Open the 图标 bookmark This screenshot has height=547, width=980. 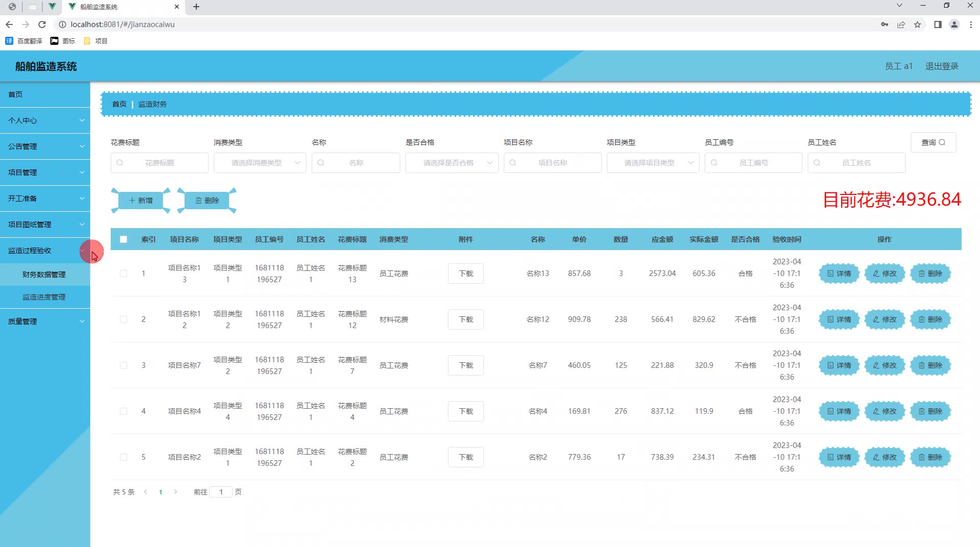click(63, 41)
